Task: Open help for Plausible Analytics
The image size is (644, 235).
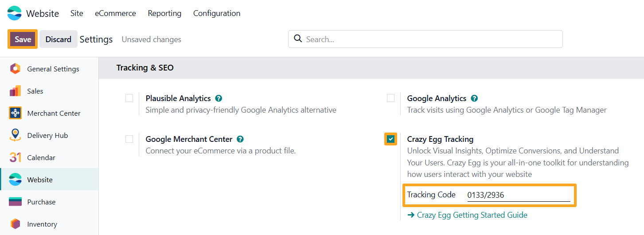Action: point(219,98)
